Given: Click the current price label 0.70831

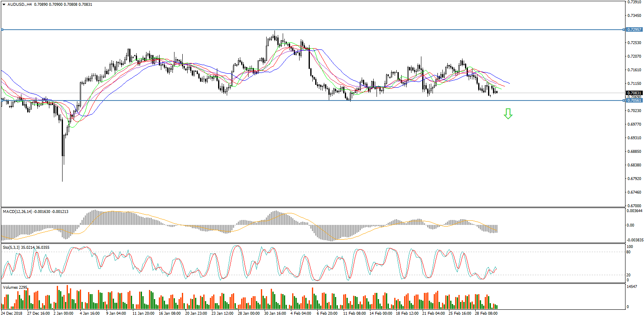Looking at the screenshot, I should (x=634, y=93).
